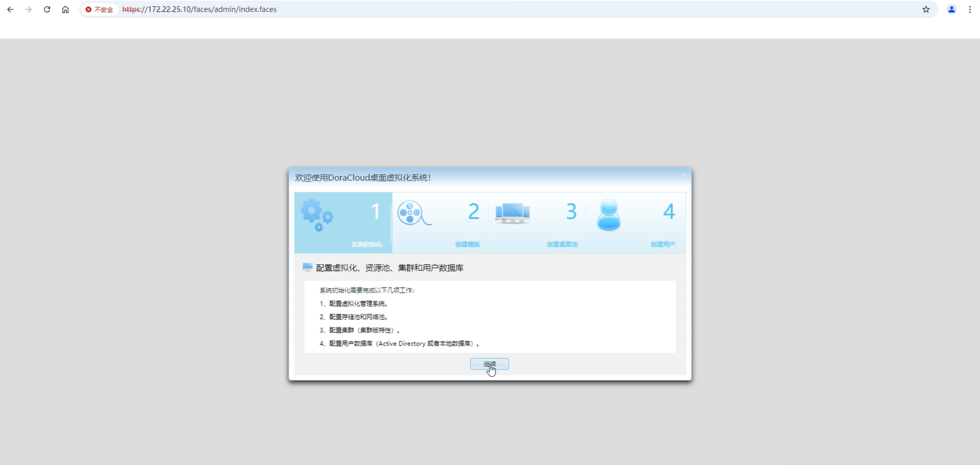Click the line 1、配置虚拟化管理系统
The height and width of the screenshot is (465, 980).
[354, 304]
